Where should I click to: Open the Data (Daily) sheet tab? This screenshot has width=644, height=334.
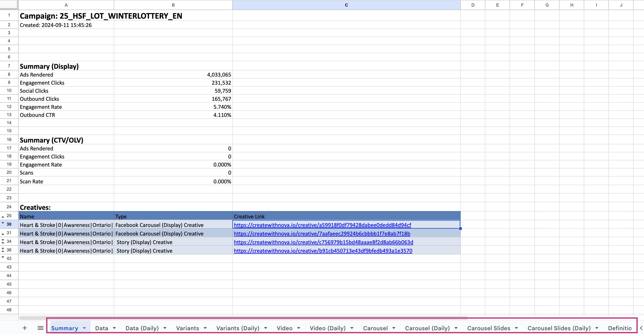click(142, 328)
